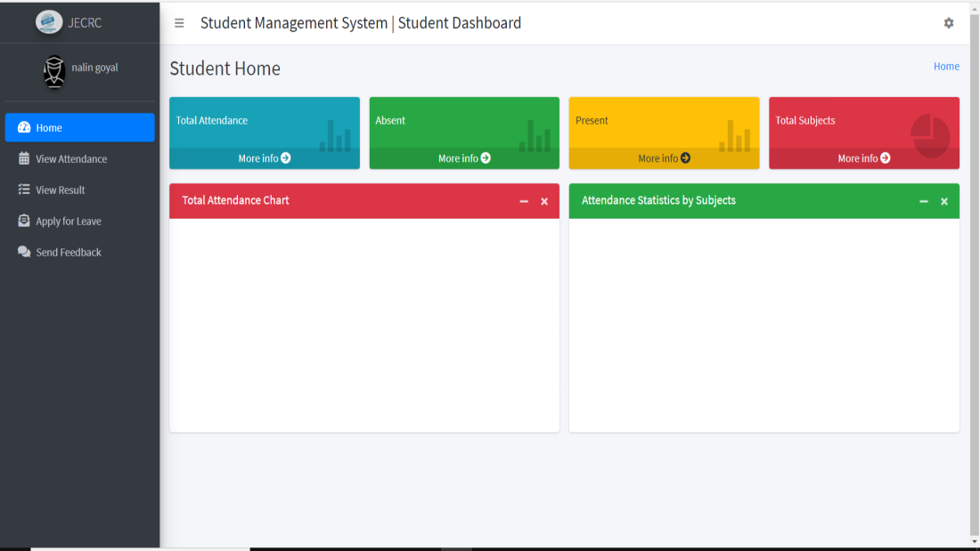The height and width of the screenshot is (551, 980).
Task: Open More info on Present card
Action: click(x=664, y=158)
